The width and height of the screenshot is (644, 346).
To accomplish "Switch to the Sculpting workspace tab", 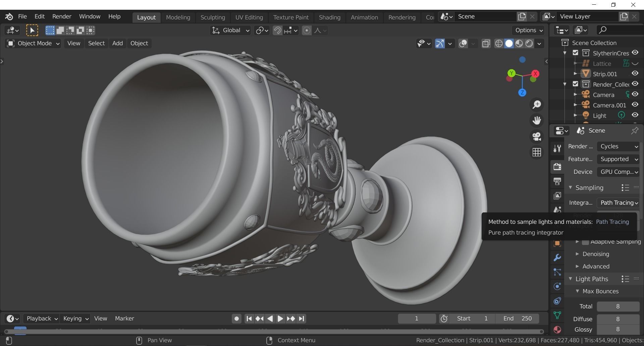I will (x=213, y=17).
